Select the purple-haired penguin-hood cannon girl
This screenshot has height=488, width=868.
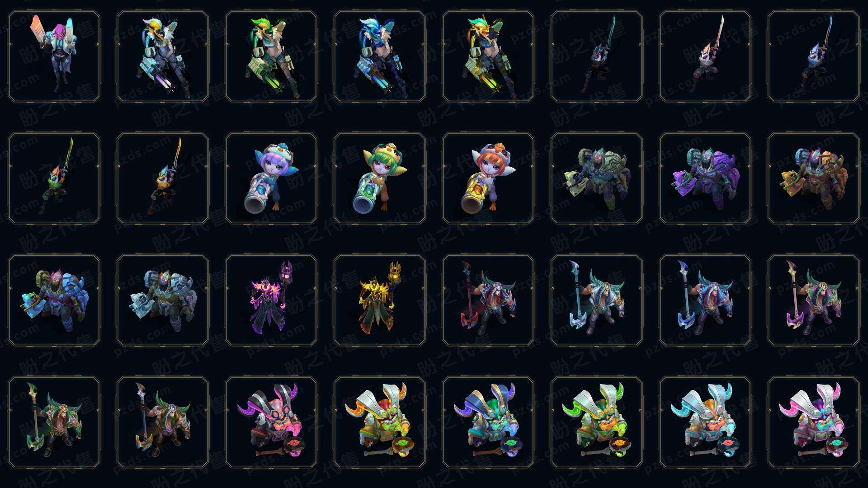pyautogui.click(x=271, y=178)
